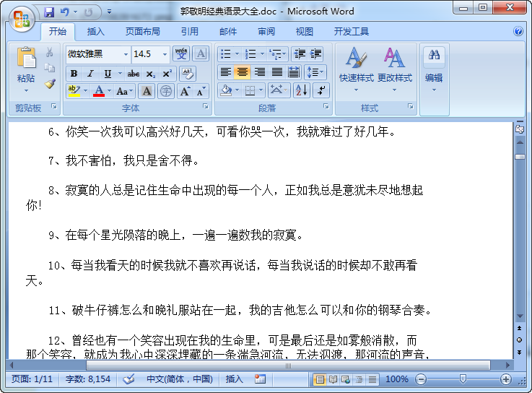The height and width of the screenshot is (393, 532).
Task: Click 字数: 8,154 word count
Action: coord(88,379)
